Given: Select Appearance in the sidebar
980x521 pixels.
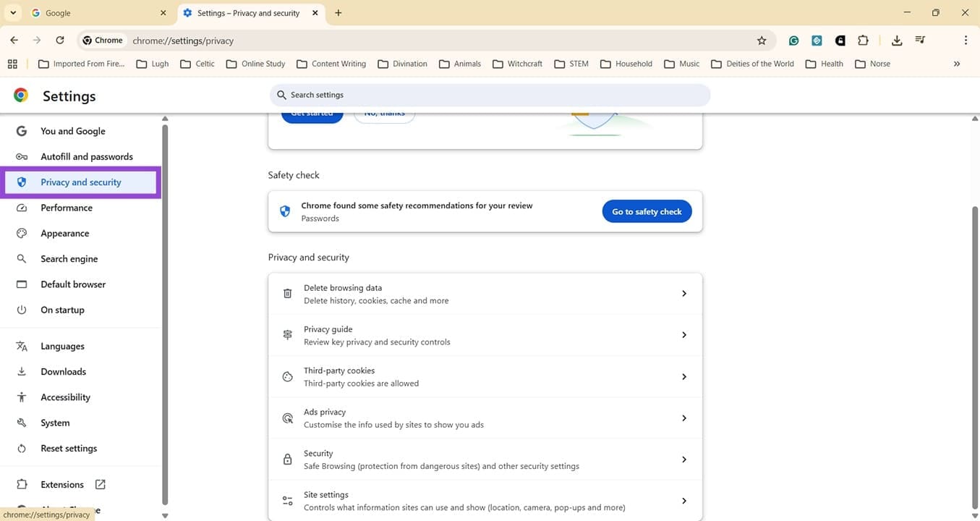Looking at the screenshot, I should click(x=65, y=232).
